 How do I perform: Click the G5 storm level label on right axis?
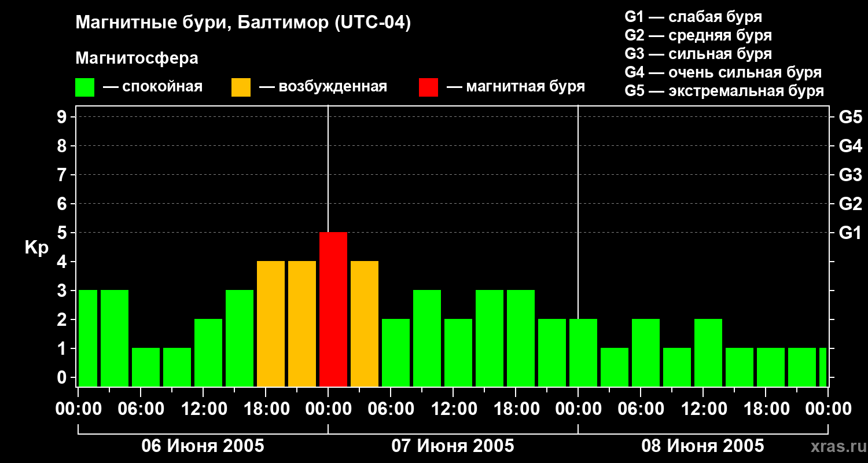[x=850, y=117]
